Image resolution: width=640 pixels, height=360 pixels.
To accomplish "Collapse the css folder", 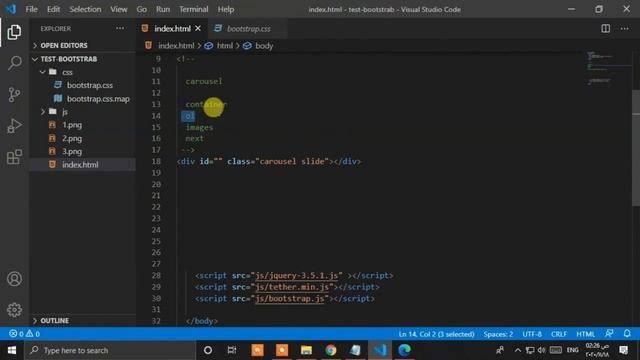I will pos(67,72).
